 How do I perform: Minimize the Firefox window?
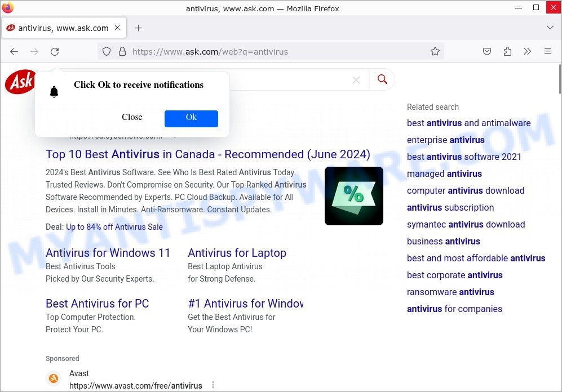tap(518, 8)
